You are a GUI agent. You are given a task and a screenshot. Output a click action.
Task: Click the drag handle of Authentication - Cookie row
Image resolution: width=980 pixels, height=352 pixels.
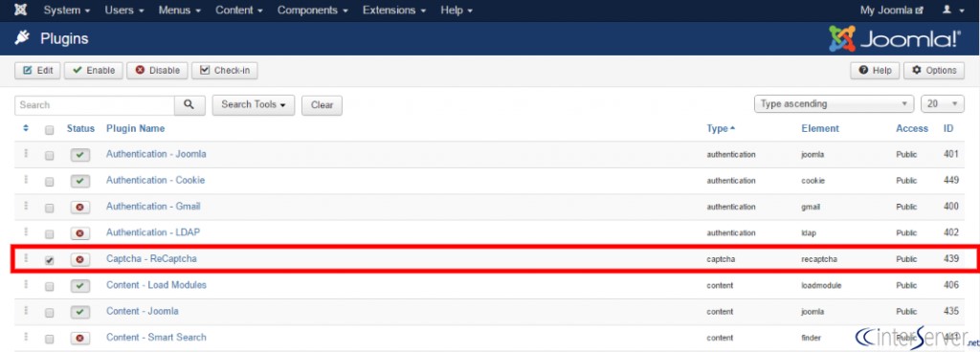26,180
